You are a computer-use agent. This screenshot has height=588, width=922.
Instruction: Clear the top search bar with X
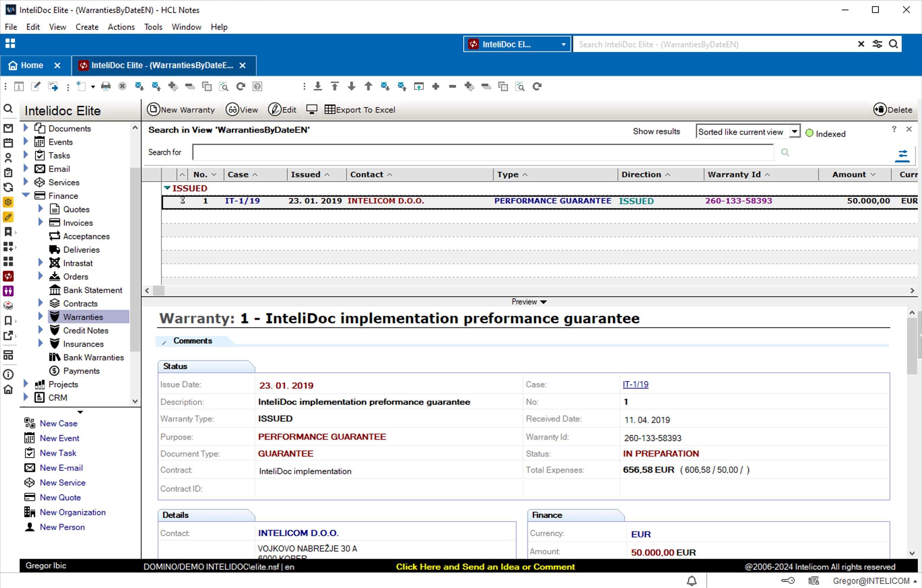coord(861,44)
